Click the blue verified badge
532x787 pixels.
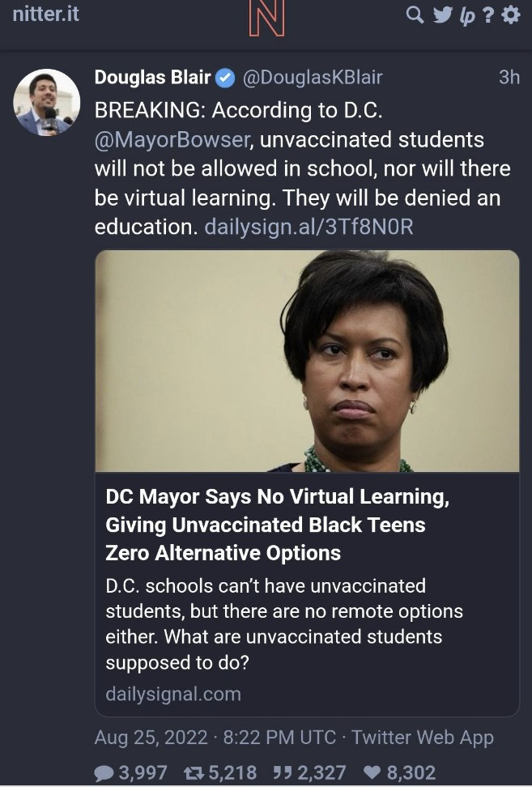pyautogui.click(x=225, y=78)
